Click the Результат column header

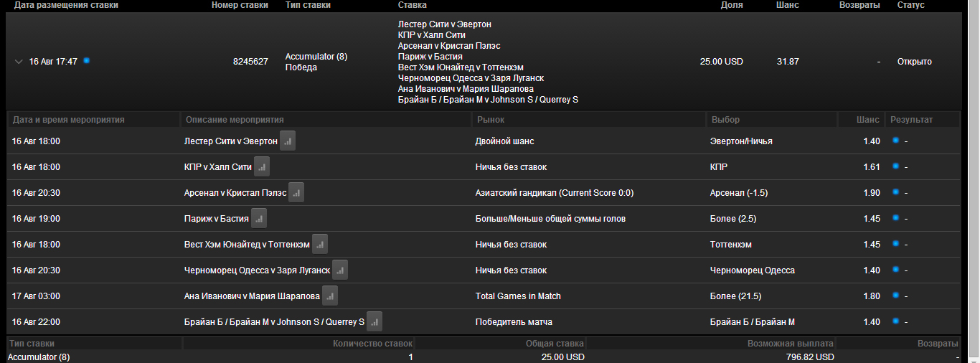912,120
